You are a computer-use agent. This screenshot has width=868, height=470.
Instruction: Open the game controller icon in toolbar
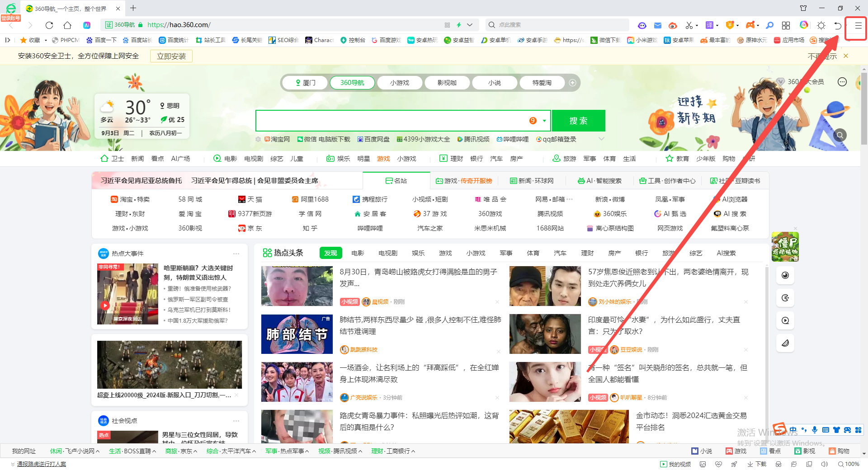tap(750, 25)
